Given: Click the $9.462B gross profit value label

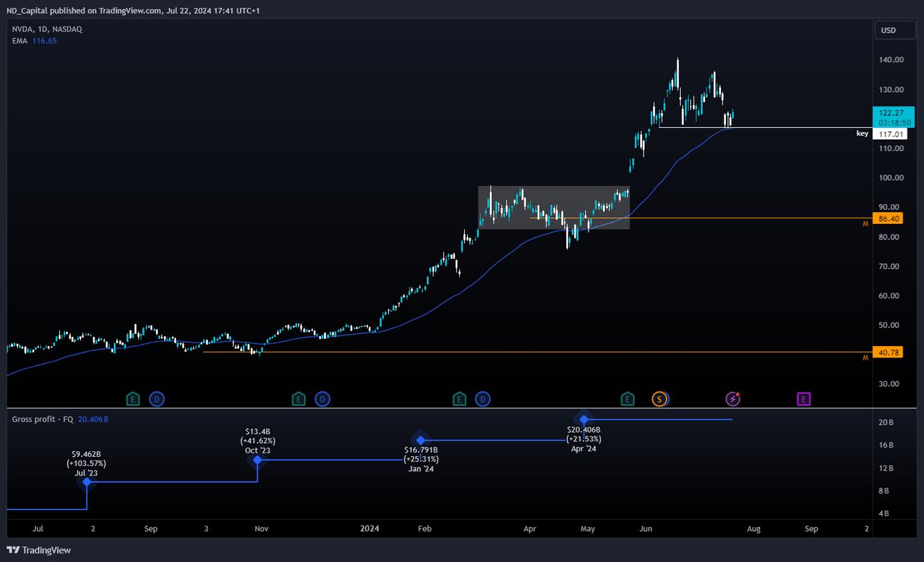Looking at the screenshot, I should pyautogui.click(x=87, y=454).
